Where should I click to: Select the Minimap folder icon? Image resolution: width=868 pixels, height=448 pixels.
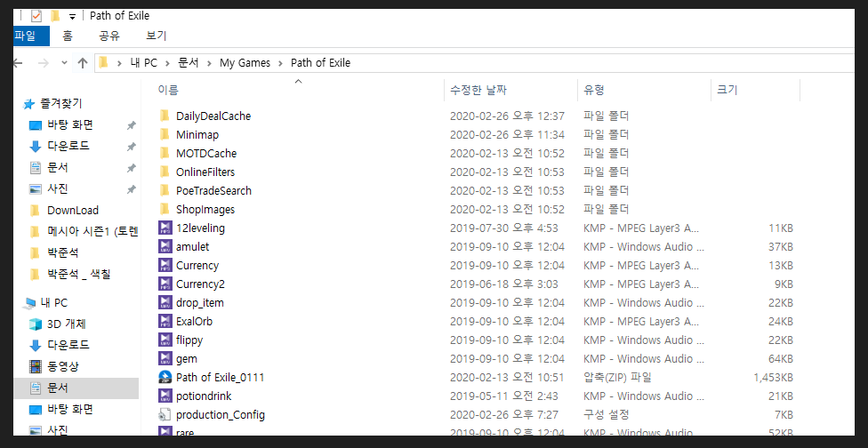[x=165, y=134]
